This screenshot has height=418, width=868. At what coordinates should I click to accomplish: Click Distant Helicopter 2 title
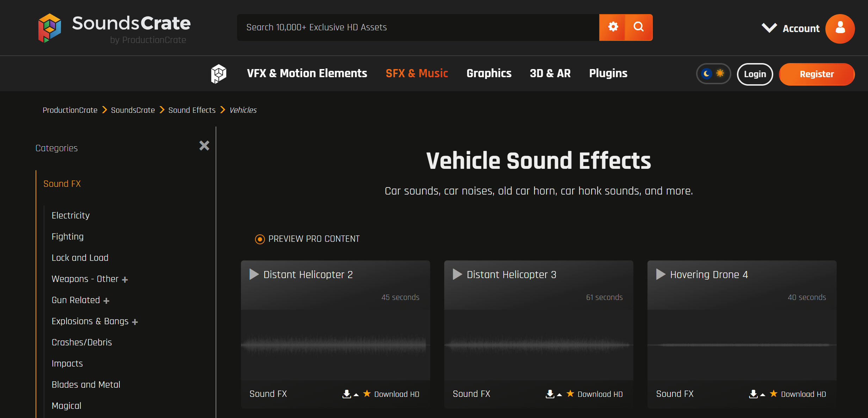tap(308, 275)
